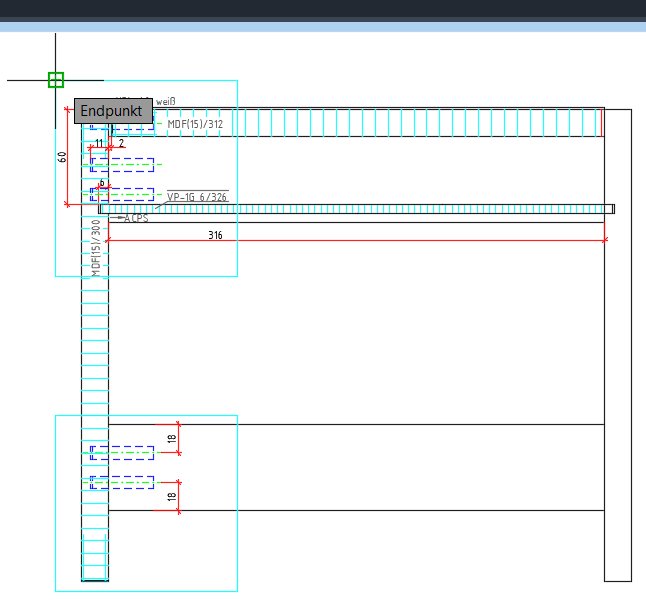
Task: Select the vertical MDF(15)/300 label
Action: [96, 248]
